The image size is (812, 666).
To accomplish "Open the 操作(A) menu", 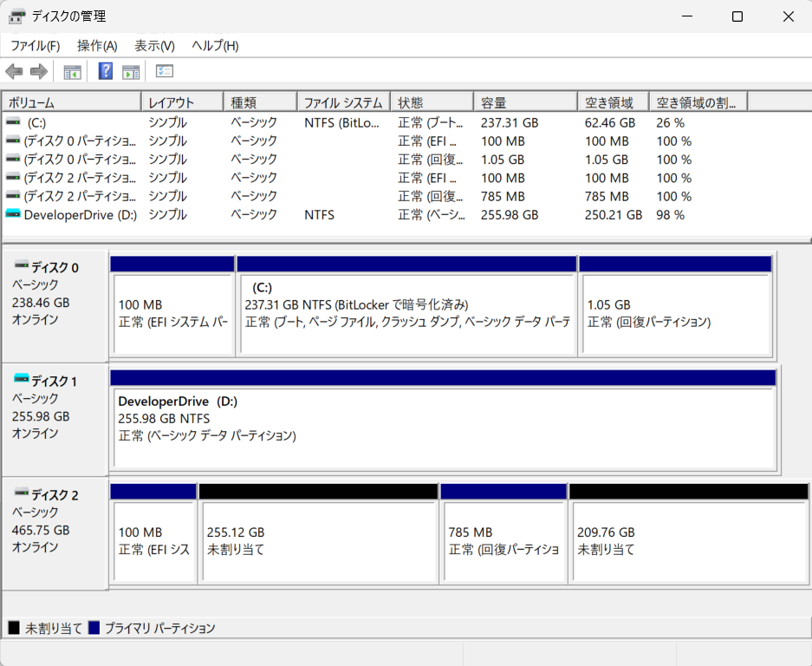I will pos(97,46).
